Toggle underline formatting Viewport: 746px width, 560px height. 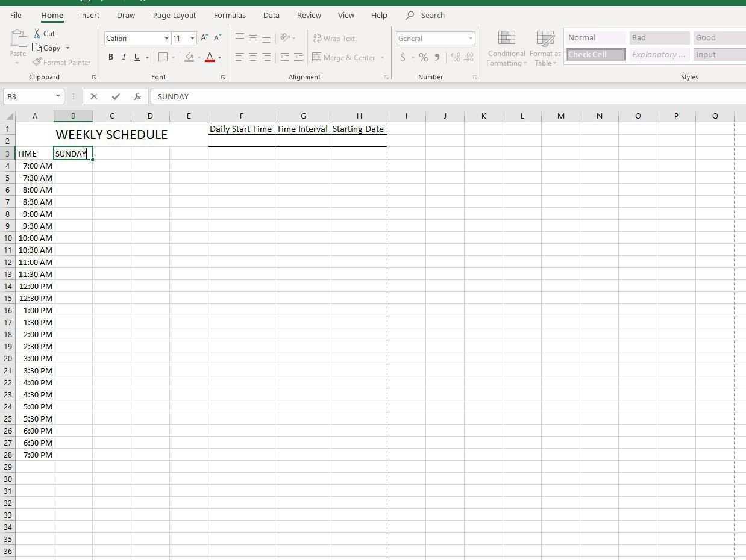coord(137,57)
